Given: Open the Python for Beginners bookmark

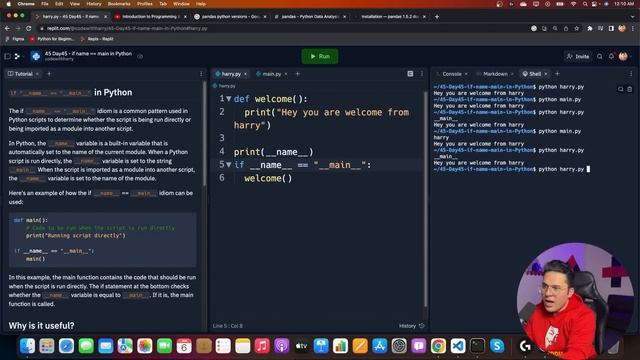Looking at the screenshot, I should pyautogui.click(x=52, y=39).
